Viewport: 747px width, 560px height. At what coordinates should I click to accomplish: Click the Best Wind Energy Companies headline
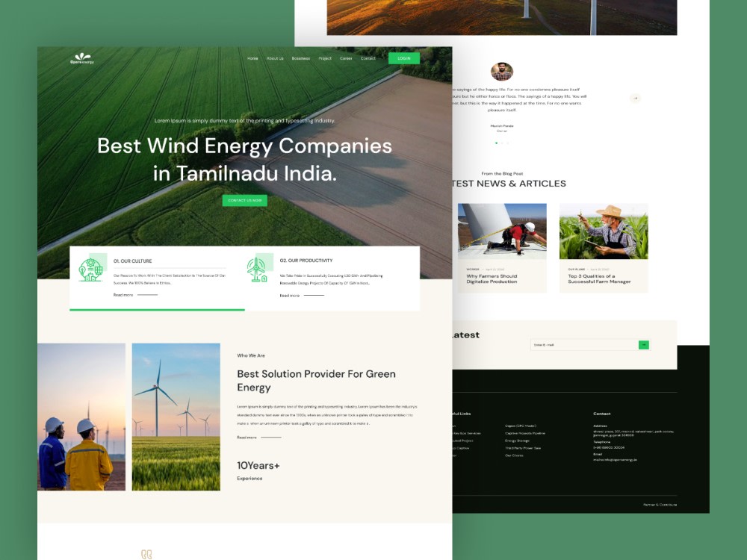point(245,160)
